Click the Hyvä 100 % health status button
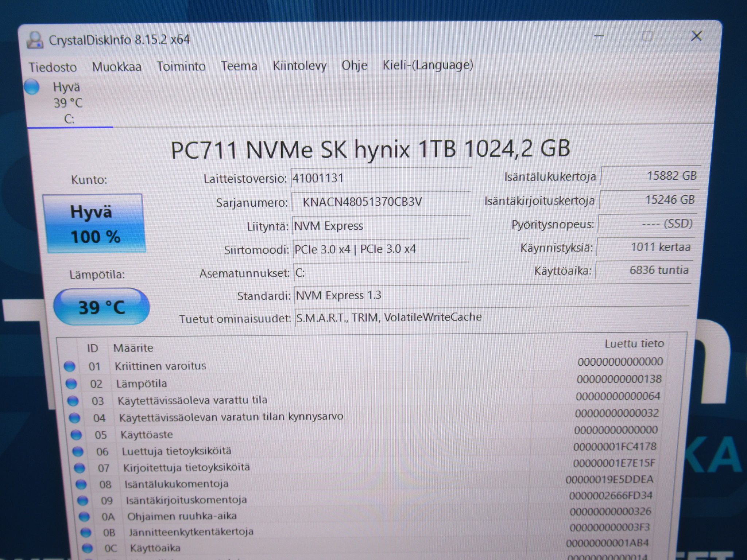 pyautogui.click(x=95, y=223)
